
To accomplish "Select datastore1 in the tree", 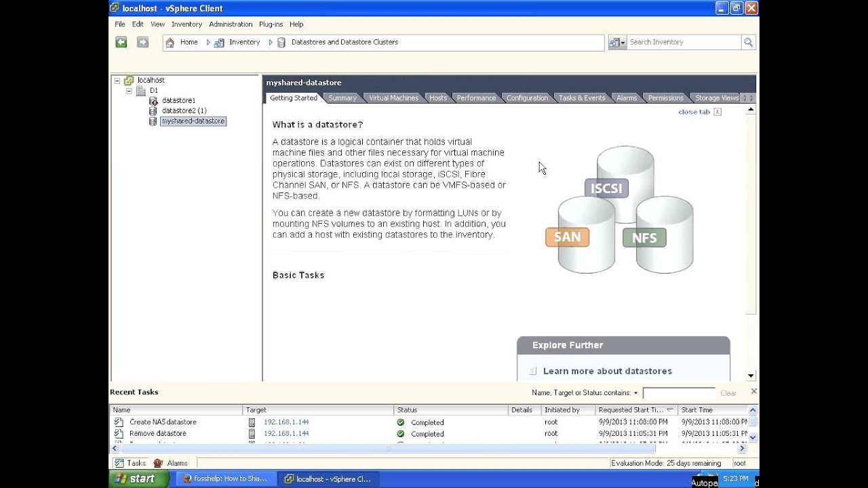I will [x=178, y=100].
